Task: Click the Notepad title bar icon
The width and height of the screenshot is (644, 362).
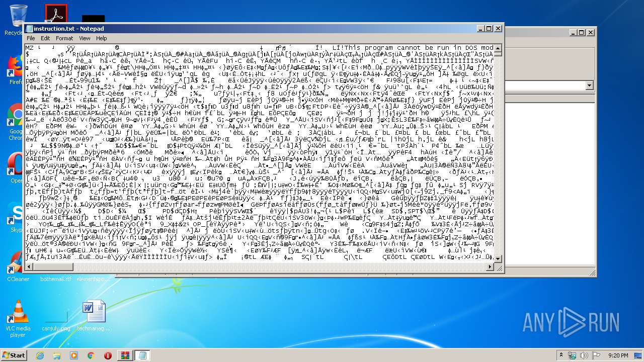Action: pyautogui.click(x=29, y=29)
